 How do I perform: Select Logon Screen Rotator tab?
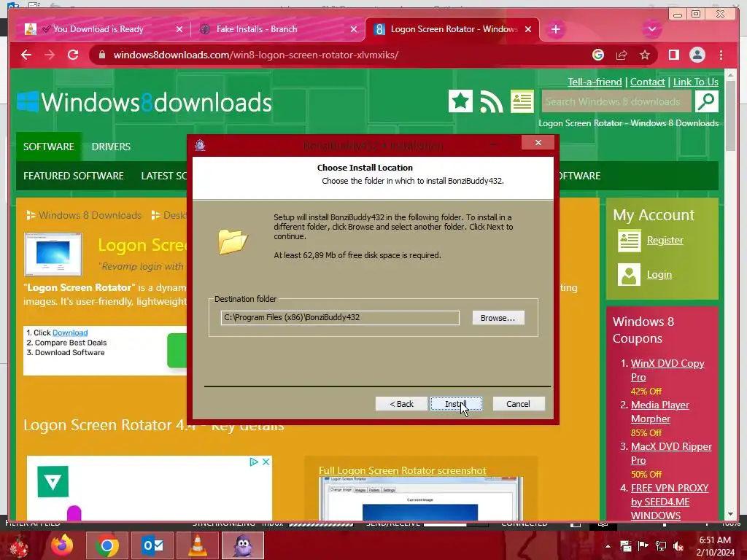coord(452,29)
